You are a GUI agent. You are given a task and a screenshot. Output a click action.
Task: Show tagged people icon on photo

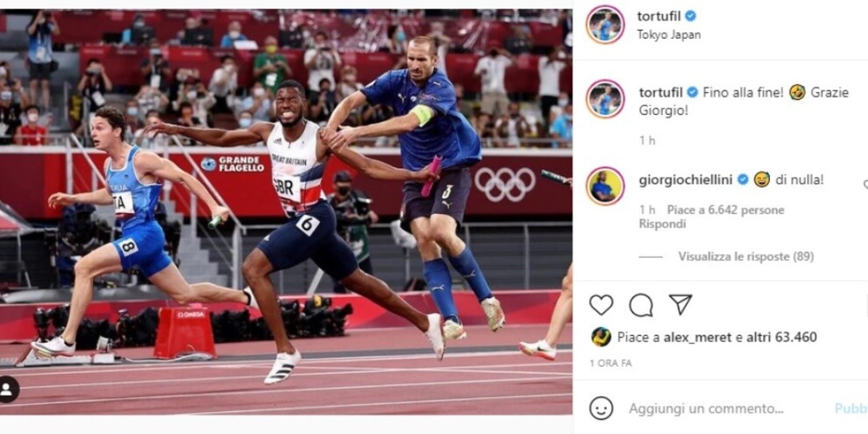point(7,389)
